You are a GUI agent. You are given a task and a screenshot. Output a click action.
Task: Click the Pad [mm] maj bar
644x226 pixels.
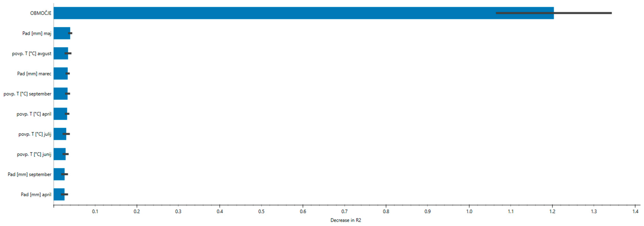click(61, 33)
